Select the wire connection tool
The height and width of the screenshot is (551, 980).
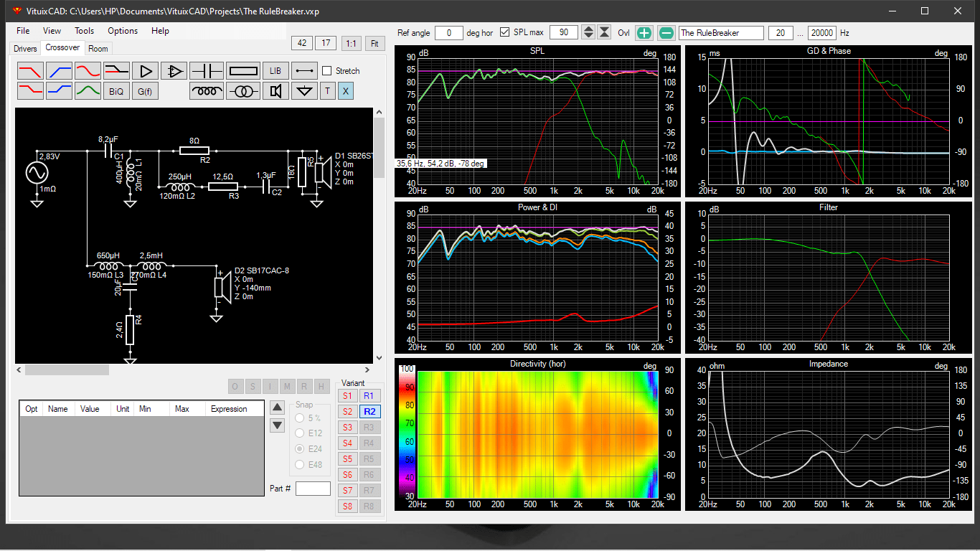coord(304,71)
